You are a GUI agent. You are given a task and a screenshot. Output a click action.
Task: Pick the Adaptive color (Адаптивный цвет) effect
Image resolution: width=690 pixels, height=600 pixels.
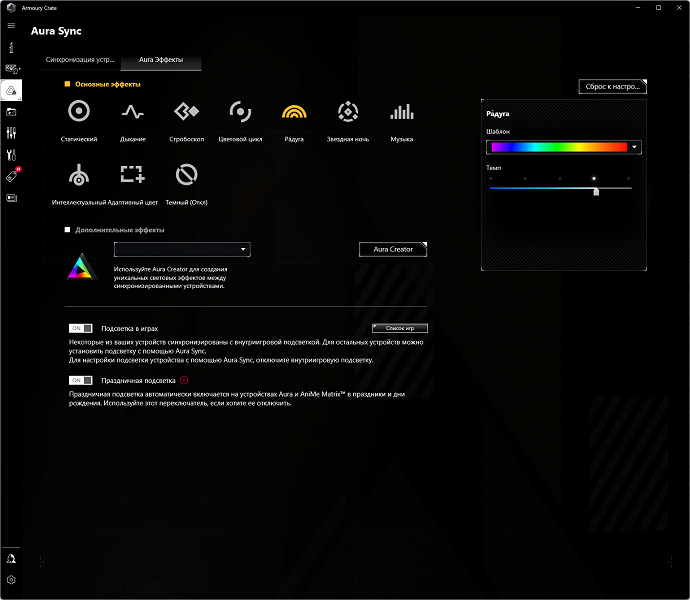pyautogui.click(x=133, y=177)
